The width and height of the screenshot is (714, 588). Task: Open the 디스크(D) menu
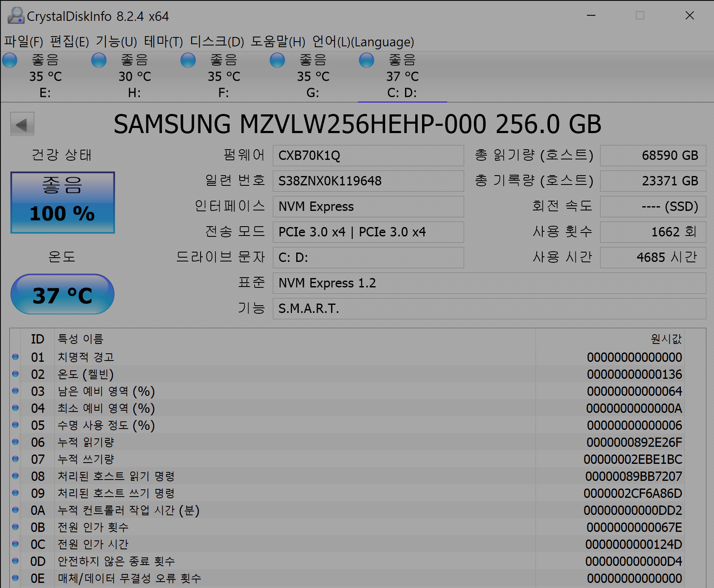pyautogui.click(x=217, y=42)
